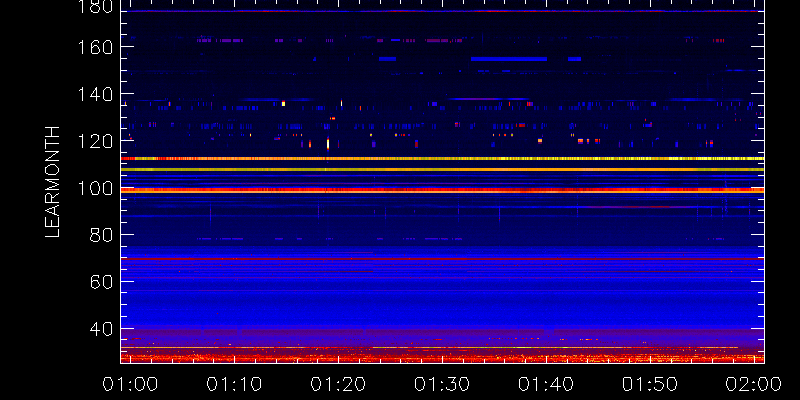Click the 01:50 time label
The image size is (800, 400).
650,384
